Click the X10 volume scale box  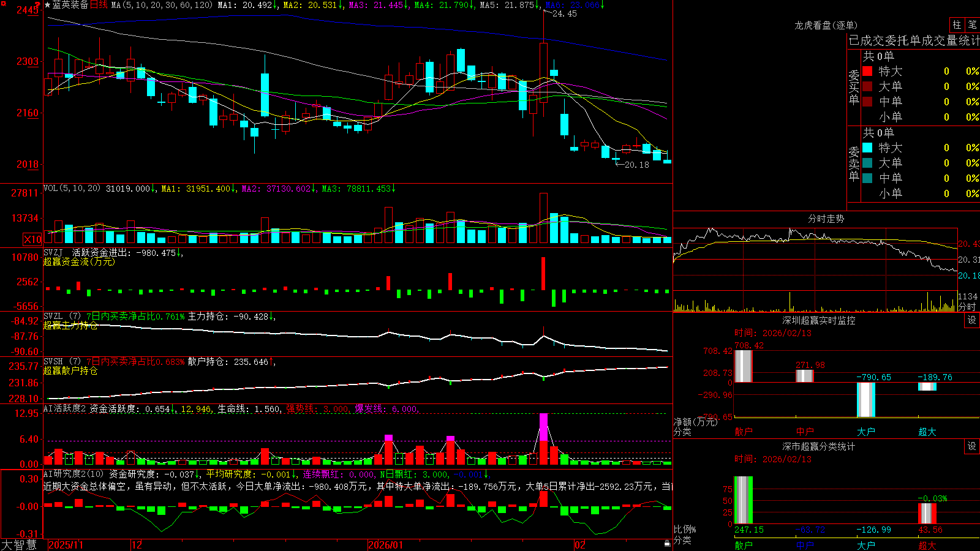(32, 239)
